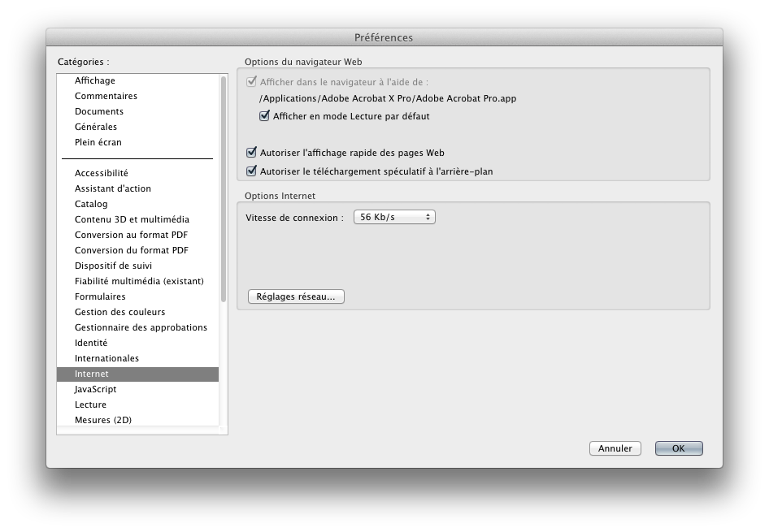Open the Vitesse de connexion dropdown
The image size is (769, 532).
(x=394, y=217)
